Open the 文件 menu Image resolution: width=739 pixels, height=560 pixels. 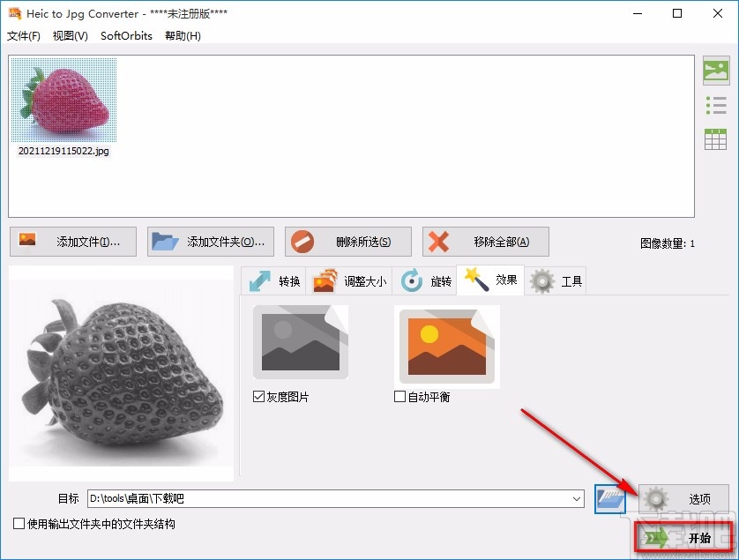24,36
